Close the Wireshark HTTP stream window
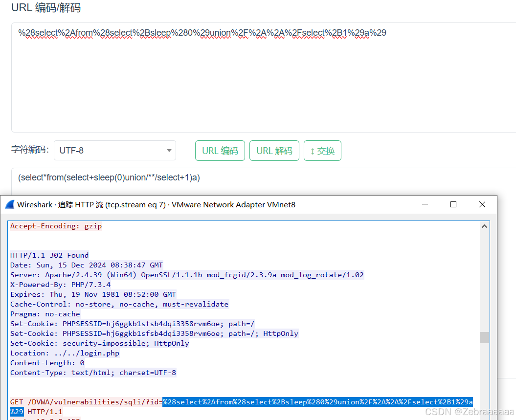516x420 pixels. point(482,204)
